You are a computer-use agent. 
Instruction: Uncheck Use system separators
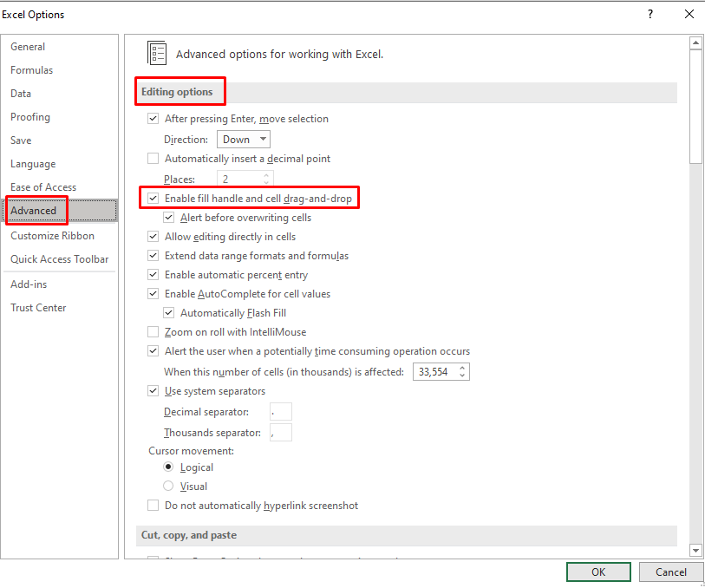[153, 391]
